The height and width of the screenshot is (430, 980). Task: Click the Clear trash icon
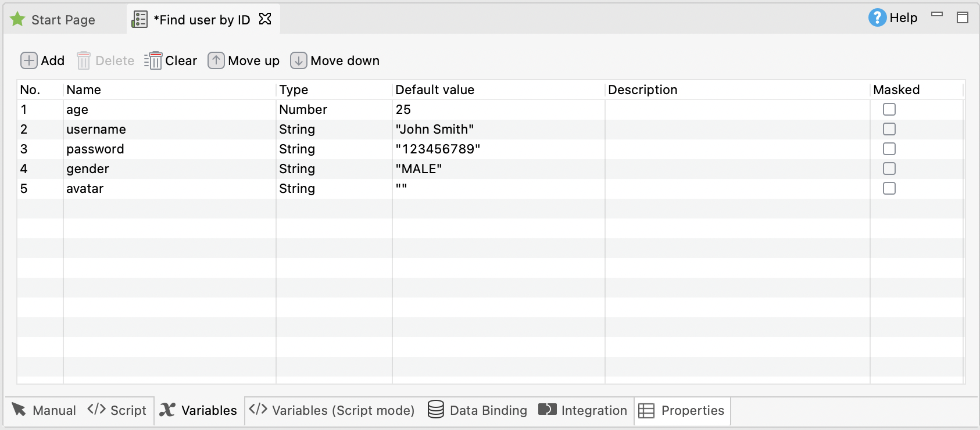(x=153, y=60)
